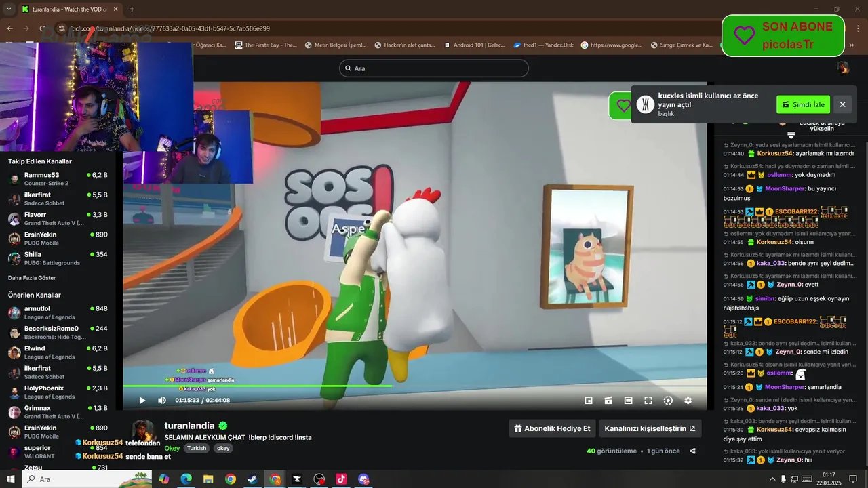Open Rammus53 followed channel

coord(58,179)
